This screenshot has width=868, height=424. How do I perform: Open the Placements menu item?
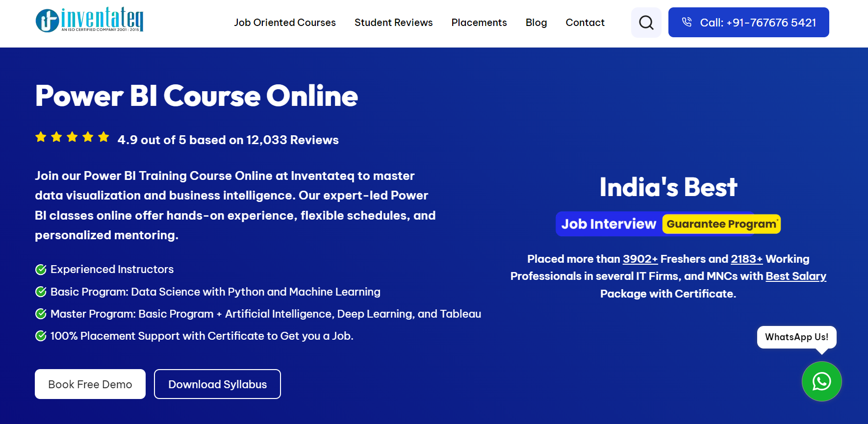(x=479, y=23)
